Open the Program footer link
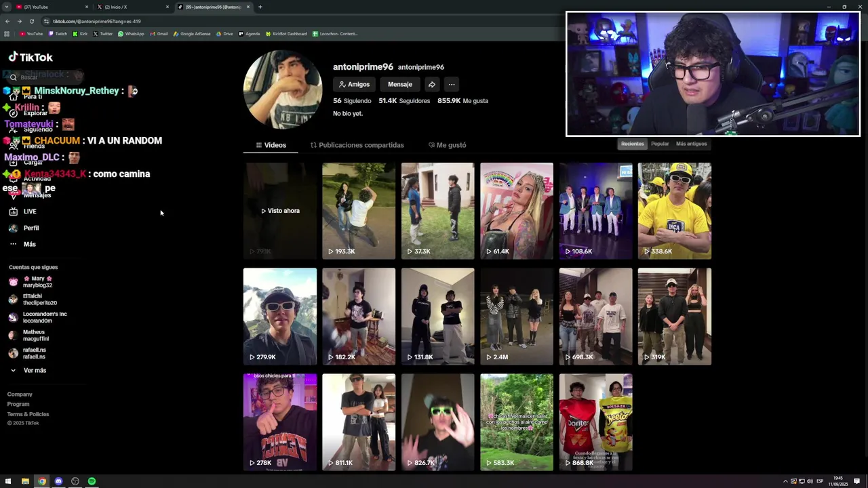This screenshot has width=868, height=488. pyautogui.click(x=18, y=404)
